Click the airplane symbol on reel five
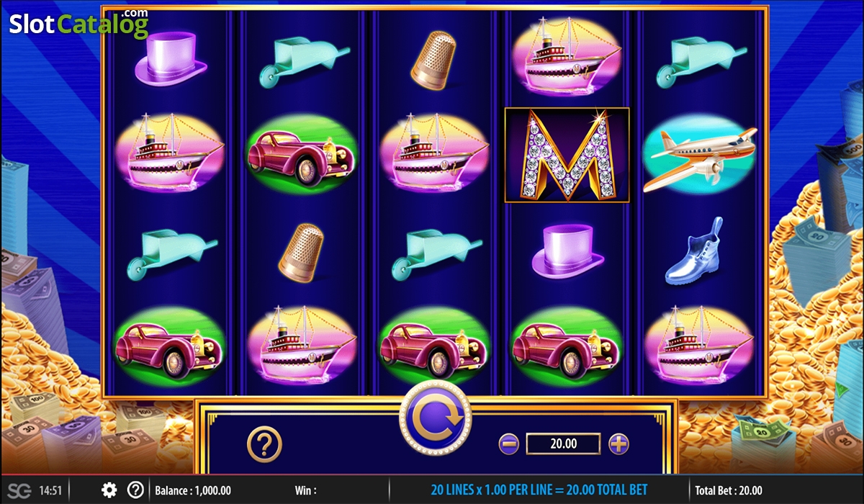The width and height of the screenshot is (864, 504). tap(700, 156)
